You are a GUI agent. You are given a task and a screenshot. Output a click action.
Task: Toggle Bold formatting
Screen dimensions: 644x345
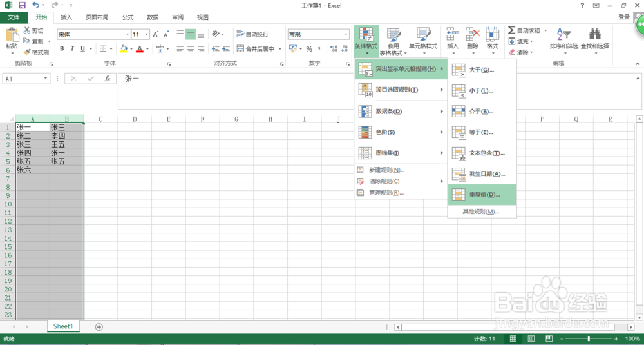62,49
